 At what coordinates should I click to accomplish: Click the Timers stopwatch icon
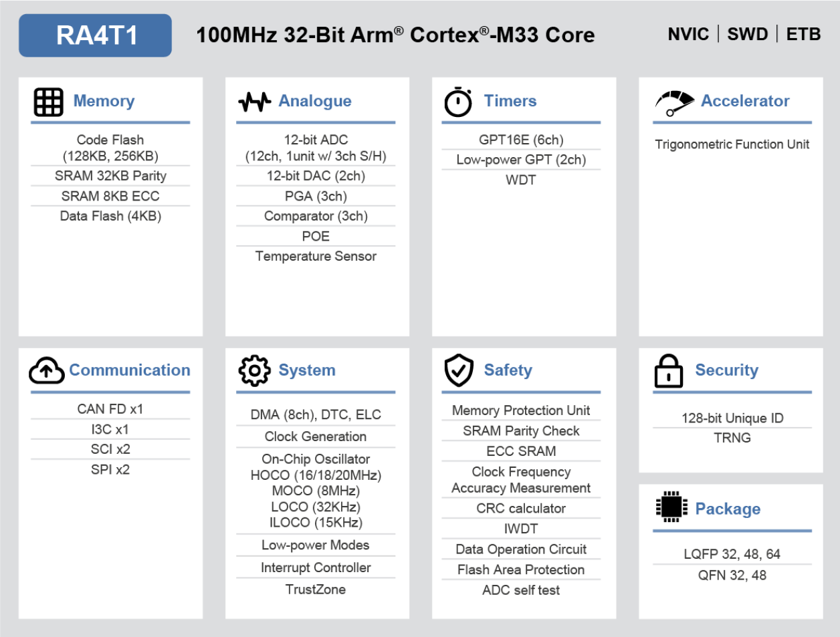(458, 102)
